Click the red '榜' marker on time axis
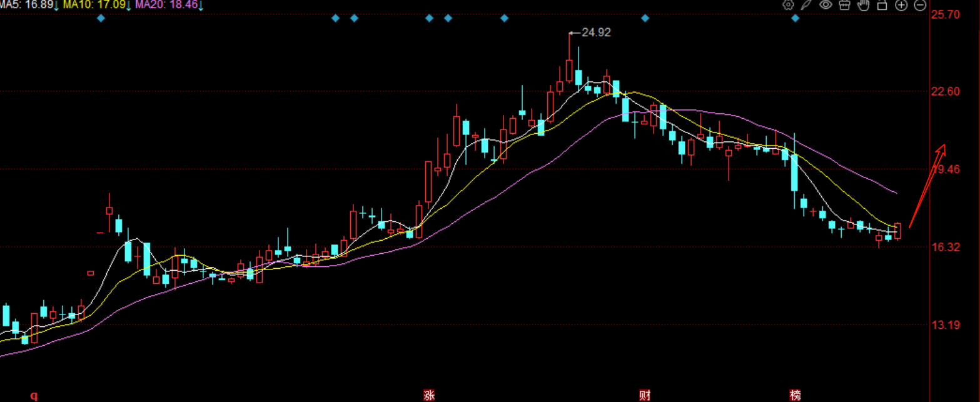 (x=795, y=395)
